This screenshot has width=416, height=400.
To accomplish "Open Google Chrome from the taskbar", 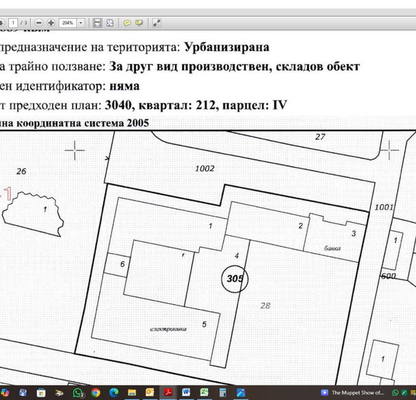I will click(x=96, y=393).
